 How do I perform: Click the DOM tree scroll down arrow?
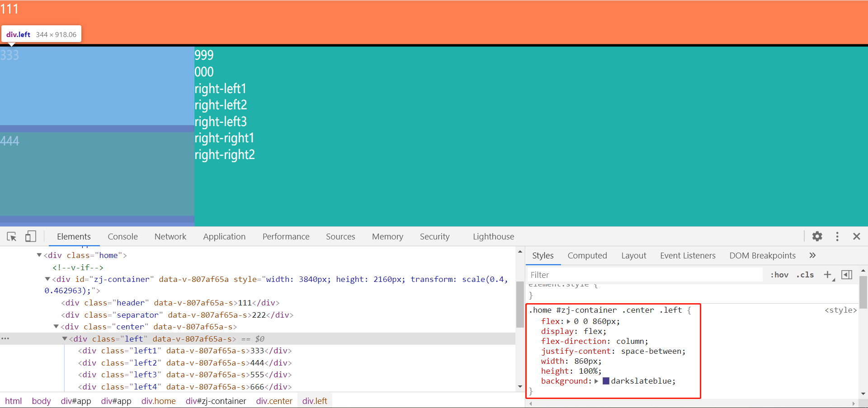520,387
